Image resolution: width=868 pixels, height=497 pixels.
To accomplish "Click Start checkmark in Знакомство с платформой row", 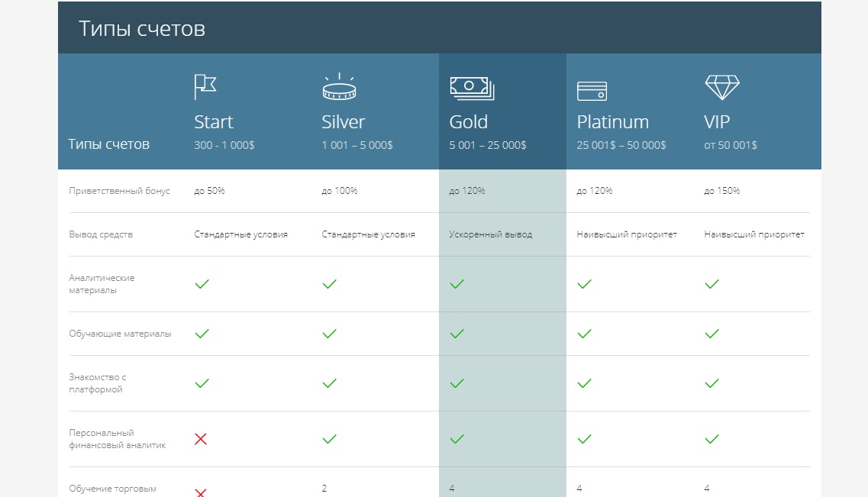I will 202,383.
